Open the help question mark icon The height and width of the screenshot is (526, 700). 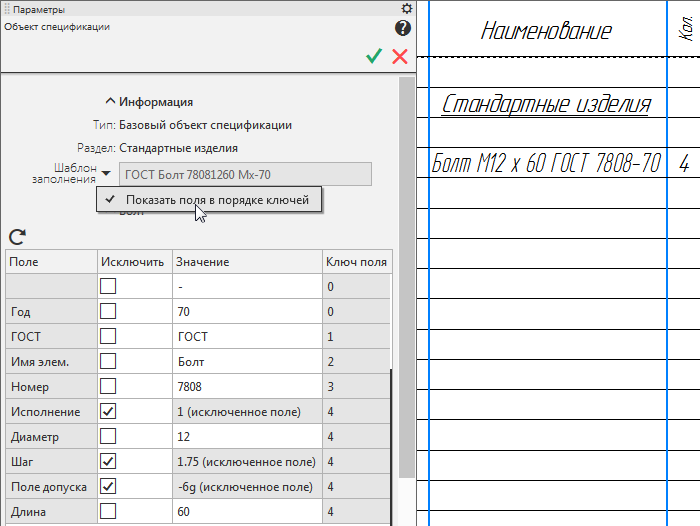tap(405, 29)
